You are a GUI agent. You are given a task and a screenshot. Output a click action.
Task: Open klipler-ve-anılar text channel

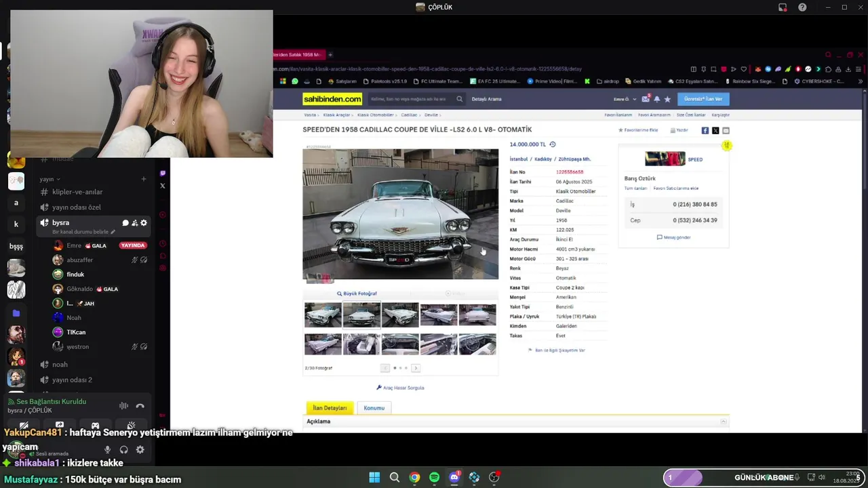77,192
